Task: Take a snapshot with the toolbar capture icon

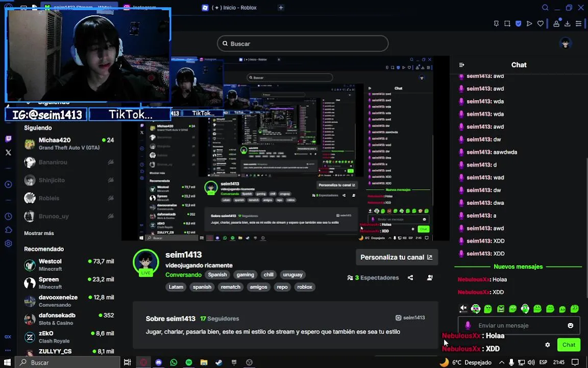Action: [507, 24]
